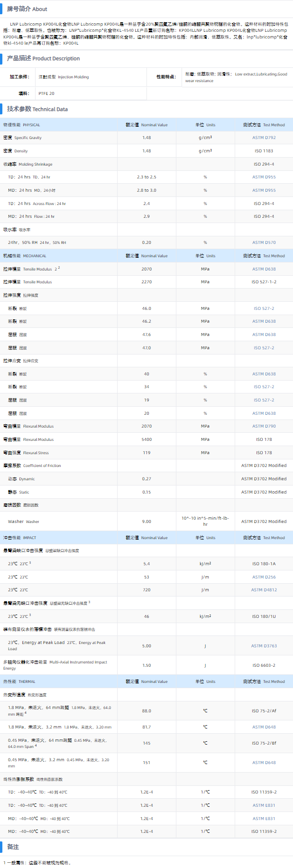Open ASTM E831 link in the TD expansion row
293x868 pixels.
264,805
